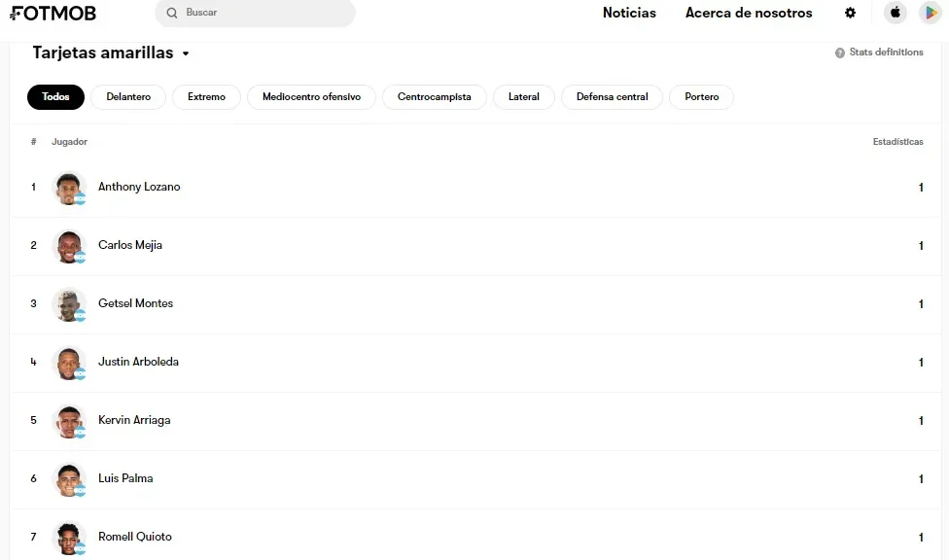This screenshot has width=949, height=560.
Task: Filter by Portero position
Action: point(701,97)
